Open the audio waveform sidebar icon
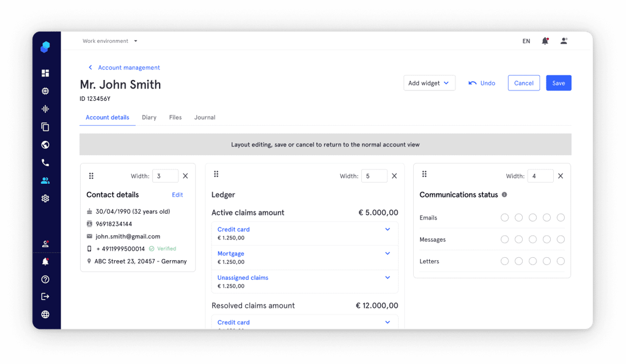Screen dimensions: 626x364 pos(45,109)
